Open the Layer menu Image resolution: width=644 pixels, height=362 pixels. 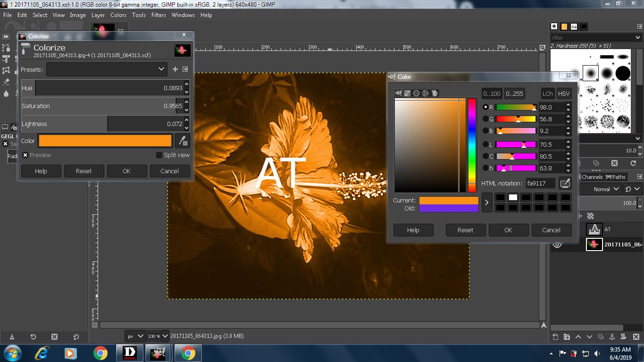pos(98,15)
